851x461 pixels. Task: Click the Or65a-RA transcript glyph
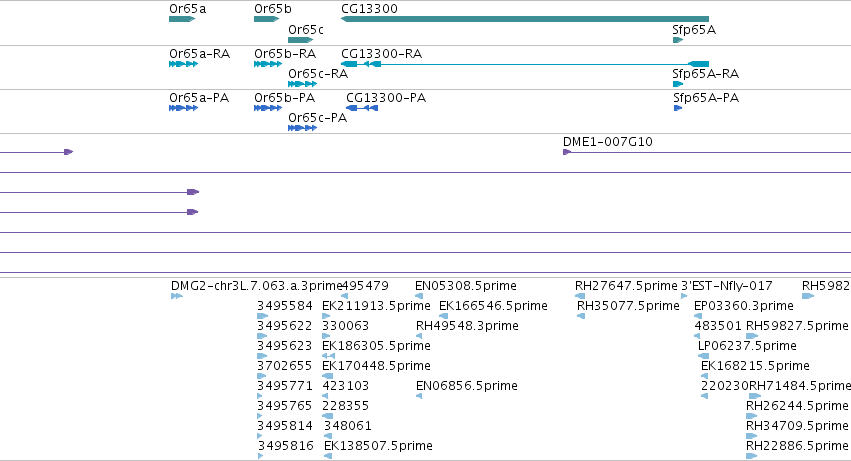183,64
